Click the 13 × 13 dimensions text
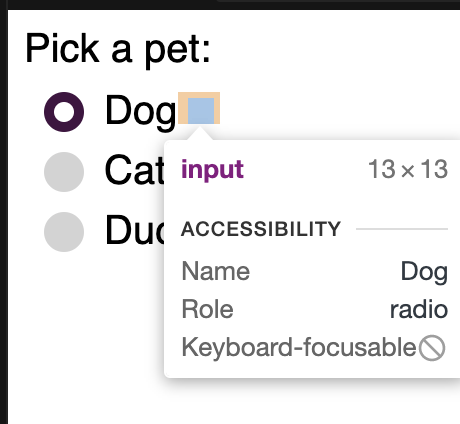This screenshot has height=424, width=460. coord(408,169)
